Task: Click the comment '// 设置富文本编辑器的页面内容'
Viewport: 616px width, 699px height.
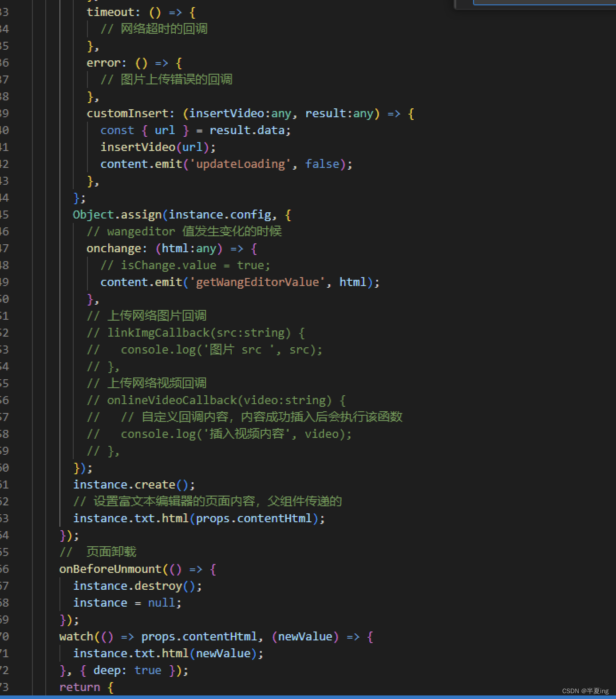Action: coord(164,501)
